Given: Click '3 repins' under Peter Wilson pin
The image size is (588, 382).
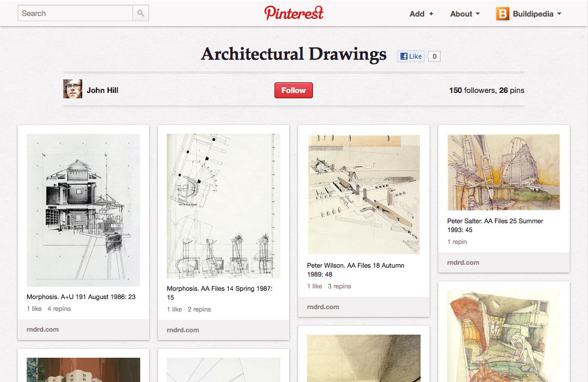Looking at the screenshot, I should 340,286.
